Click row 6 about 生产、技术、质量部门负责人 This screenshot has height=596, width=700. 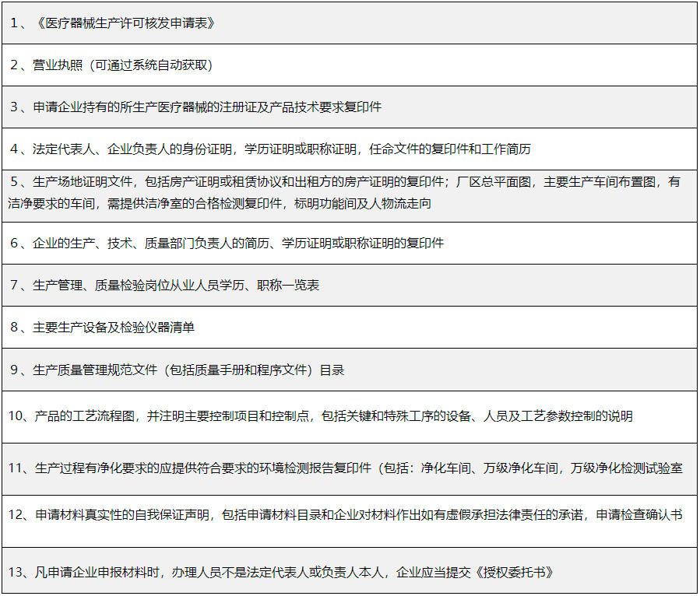(x=237, y=244)
